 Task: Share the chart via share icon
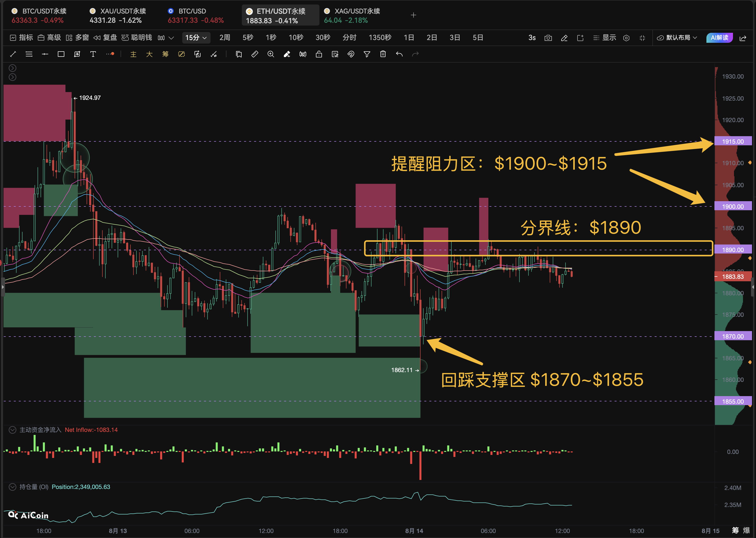(x=743, y=38)
